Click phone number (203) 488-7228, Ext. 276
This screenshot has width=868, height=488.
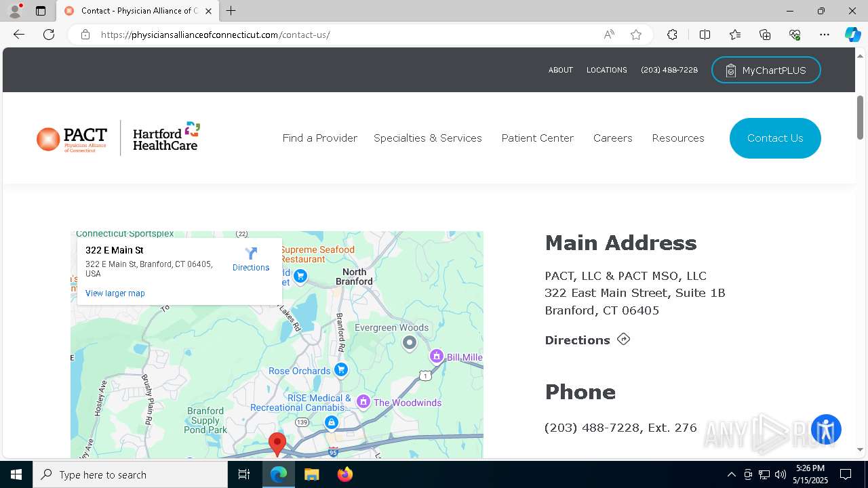[620, 428]
